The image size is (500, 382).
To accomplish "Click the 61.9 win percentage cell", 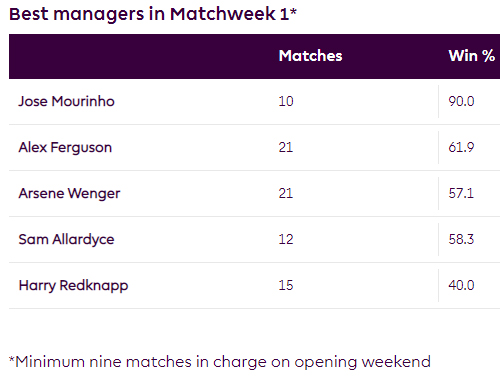I will click(x=461, y=147).
